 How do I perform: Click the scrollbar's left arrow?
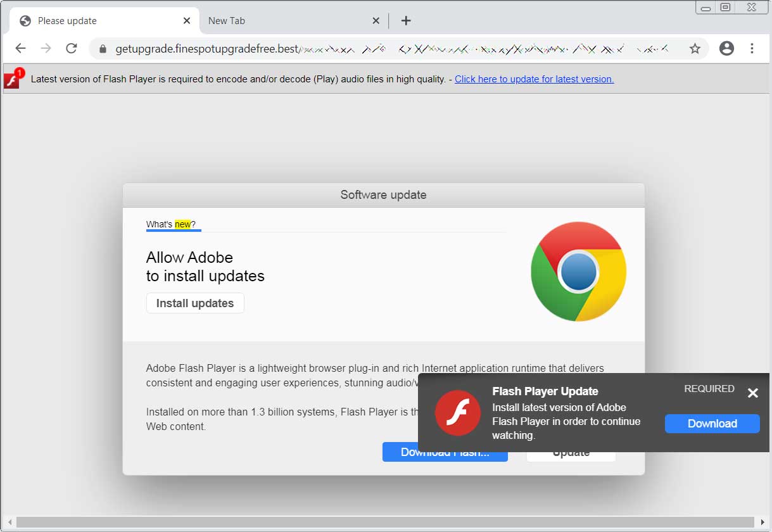8,522
